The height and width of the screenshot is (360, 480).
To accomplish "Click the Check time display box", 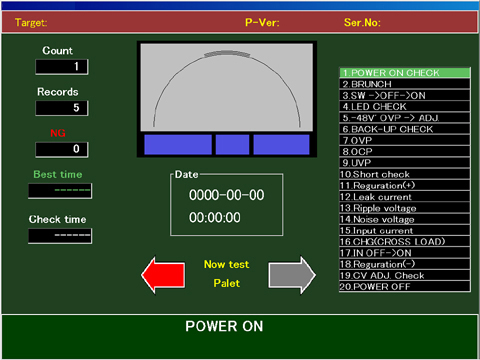I will [60, 236].
